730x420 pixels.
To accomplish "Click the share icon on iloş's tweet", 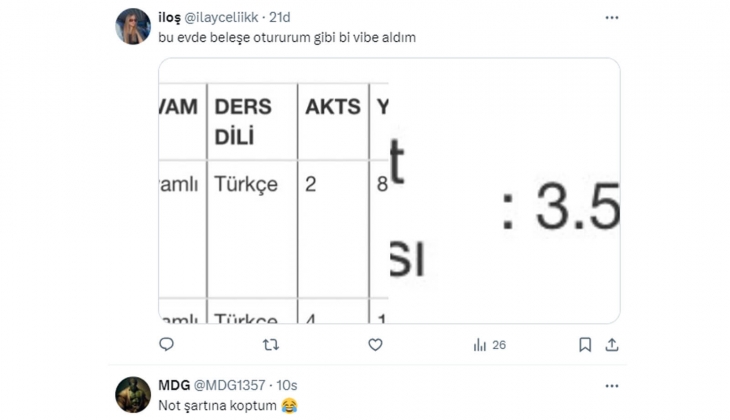I will [x=611, y=345].
